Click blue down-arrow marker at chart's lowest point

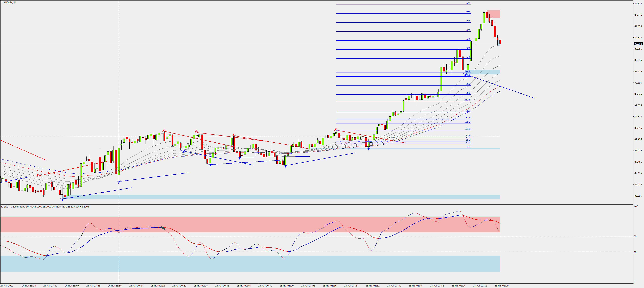tap(62, 199)
